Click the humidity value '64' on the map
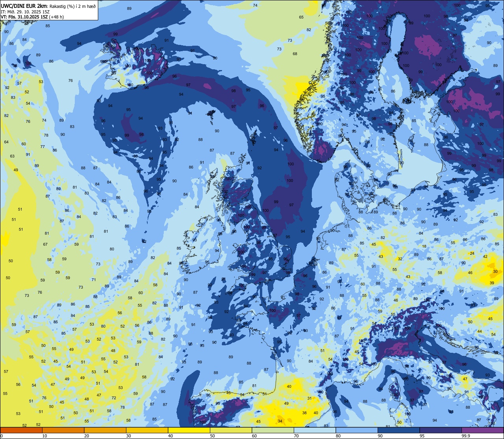 [6, 142]
